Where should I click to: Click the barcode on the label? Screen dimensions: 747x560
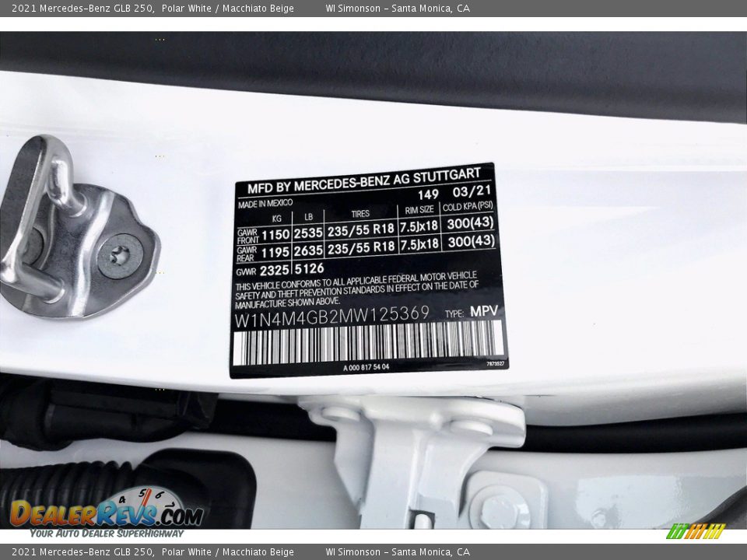(368, 343)
